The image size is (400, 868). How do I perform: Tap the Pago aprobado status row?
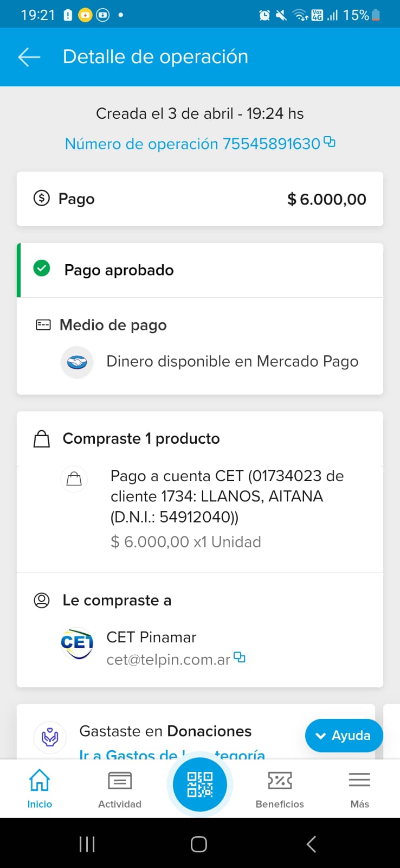coord(199,270)
